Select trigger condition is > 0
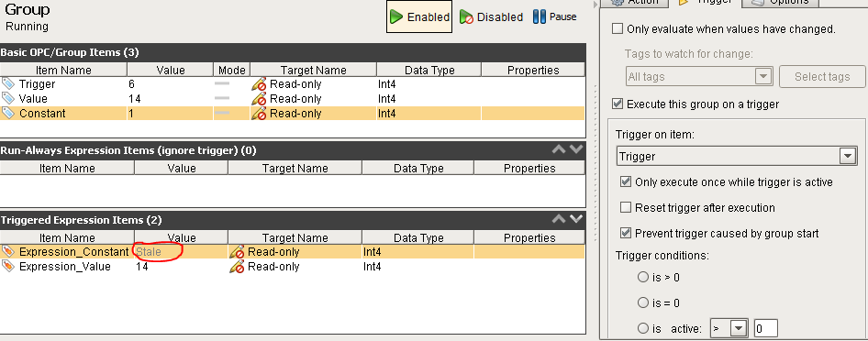The height and width of the screenshot is (341, 868). [x=643, y=277]
